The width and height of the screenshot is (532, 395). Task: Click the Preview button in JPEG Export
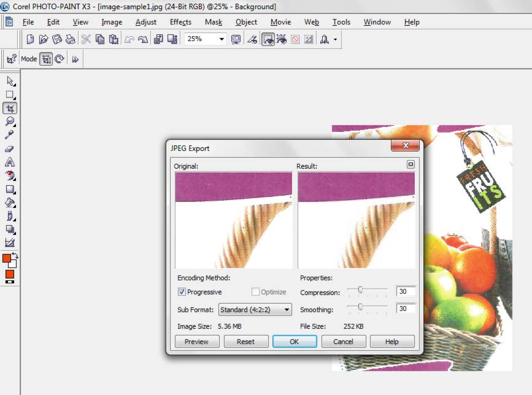197,342
